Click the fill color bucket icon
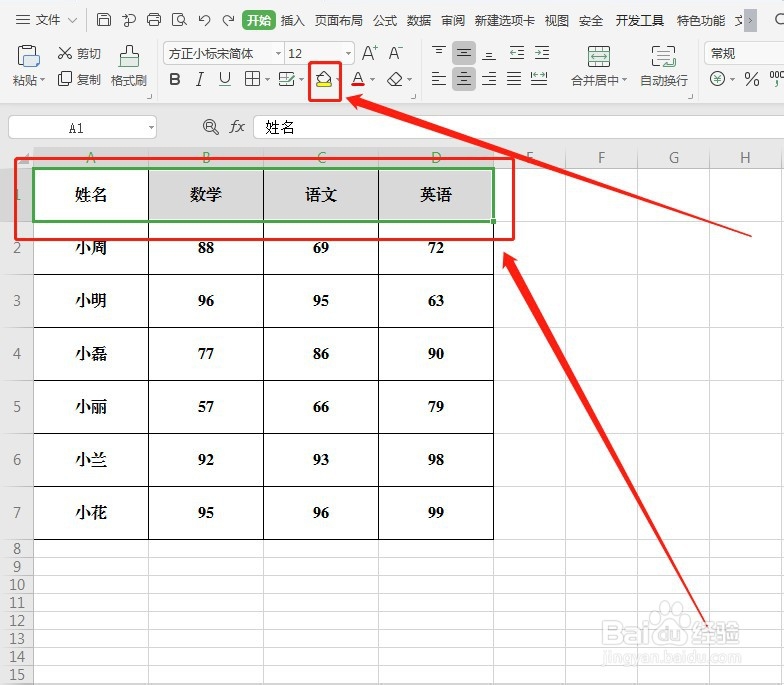Viewport: 784px width, 685px height. coord(324,79)
